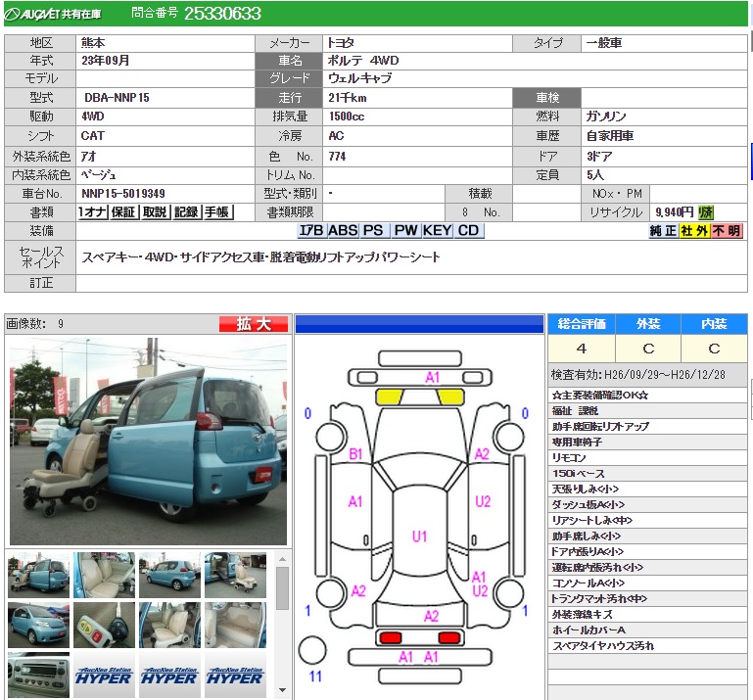
Task: Click the ABS equipment badge
Action: pos(343,231)
